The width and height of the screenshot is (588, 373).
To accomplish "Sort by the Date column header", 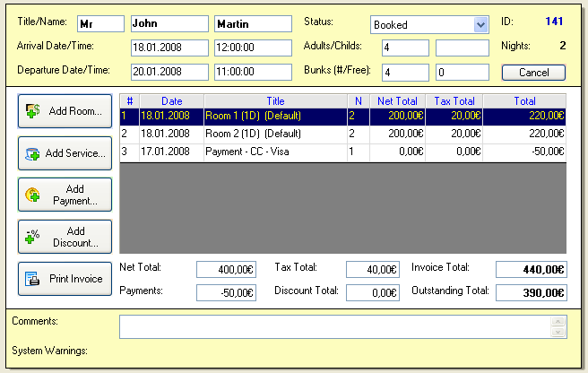I will pyautogui.click(x=172, y=101).
